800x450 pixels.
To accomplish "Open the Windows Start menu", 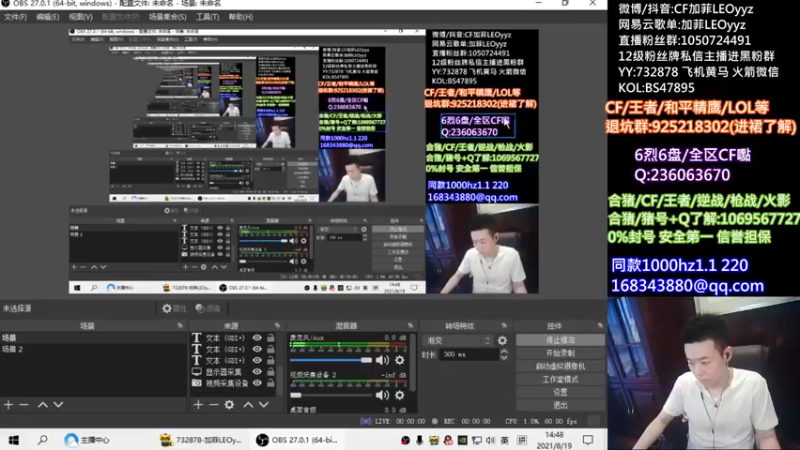I will (x=14, y=440).
